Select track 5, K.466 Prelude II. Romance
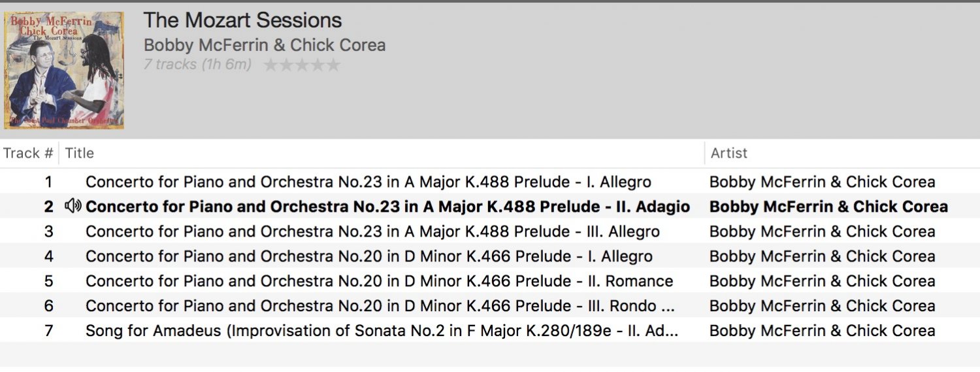 point(379,281)
